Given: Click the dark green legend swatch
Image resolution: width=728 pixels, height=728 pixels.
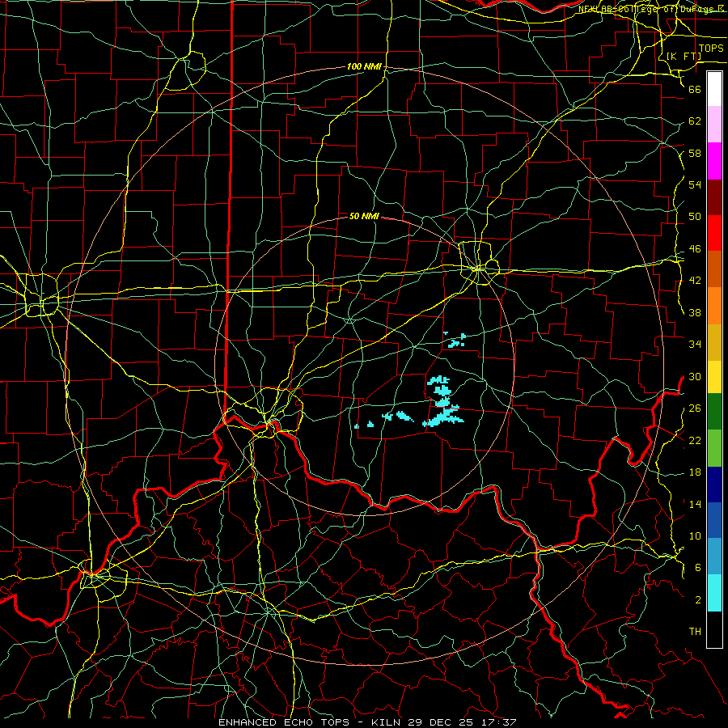Looking at the screenshot, I should [714, 412].
